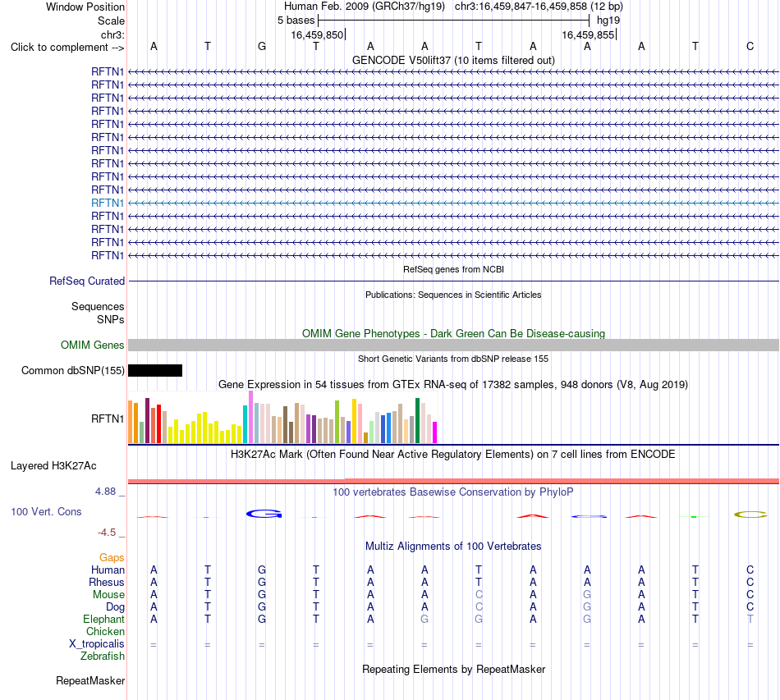
Task: Select the 'Human' alignment row label
Action: click(x=108, y=570)
